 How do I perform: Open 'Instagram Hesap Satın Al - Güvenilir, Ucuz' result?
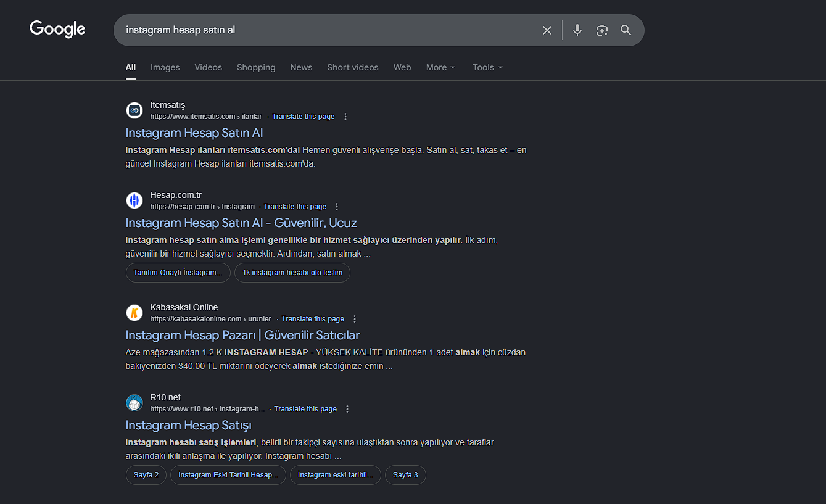click(241, 223)
